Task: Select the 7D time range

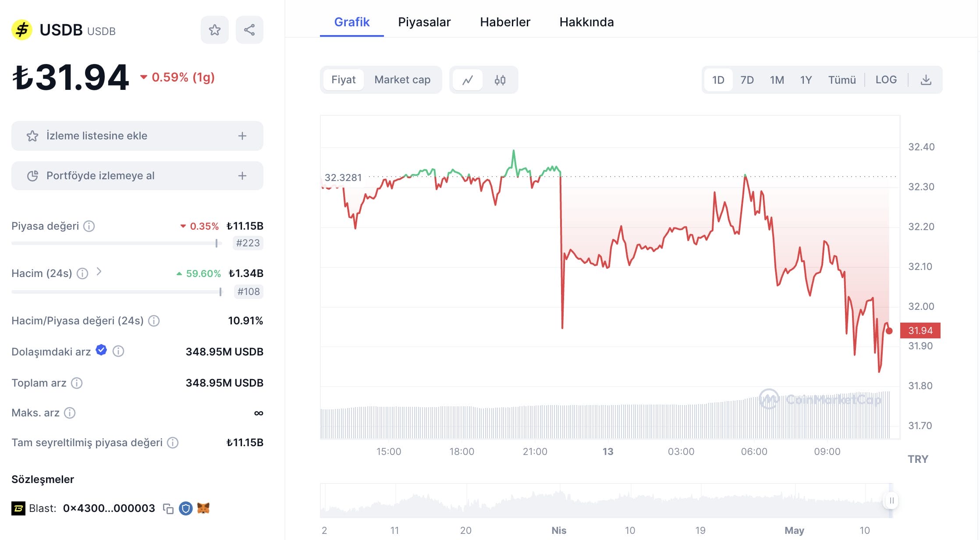Action: [747, 80]
